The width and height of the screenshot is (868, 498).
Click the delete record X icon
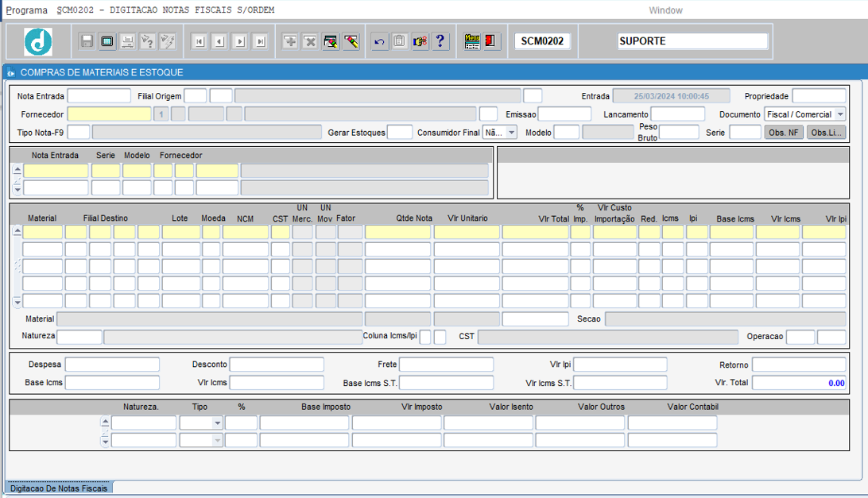pos(310,41)
